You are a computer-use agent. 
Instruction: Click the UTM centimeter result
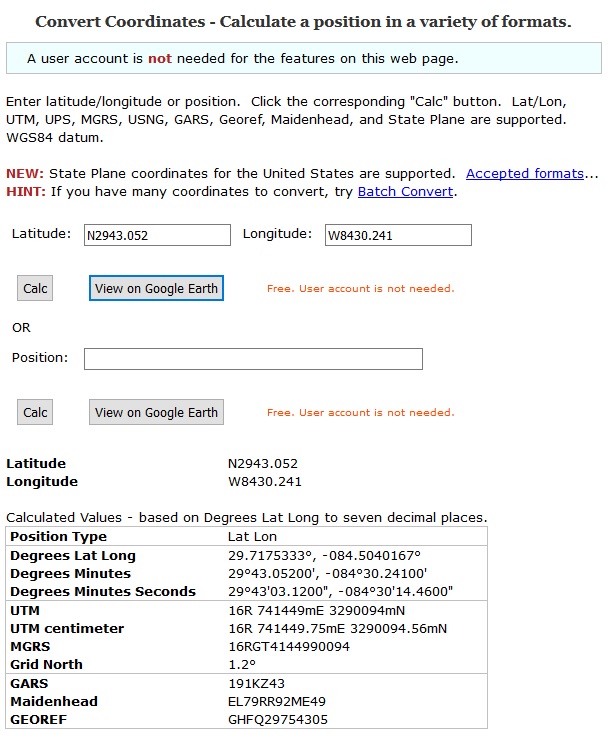pyautogui.click(x=337, y=629)
